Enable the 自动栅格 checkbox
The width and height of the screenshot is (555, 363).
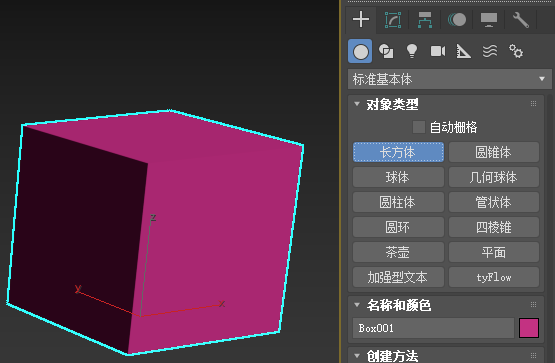click(x=419, y=127)
